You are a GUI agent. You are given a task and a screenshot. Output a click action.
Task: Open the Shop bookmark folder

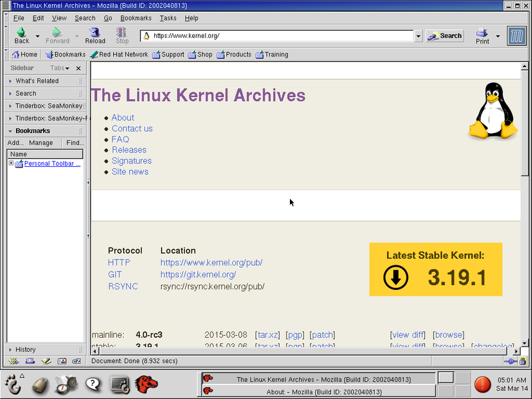[200, 55]
